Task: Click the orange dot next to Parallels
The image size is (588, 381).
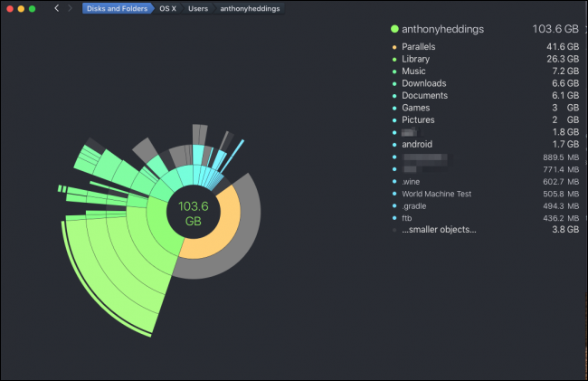Action: (394, 47)
